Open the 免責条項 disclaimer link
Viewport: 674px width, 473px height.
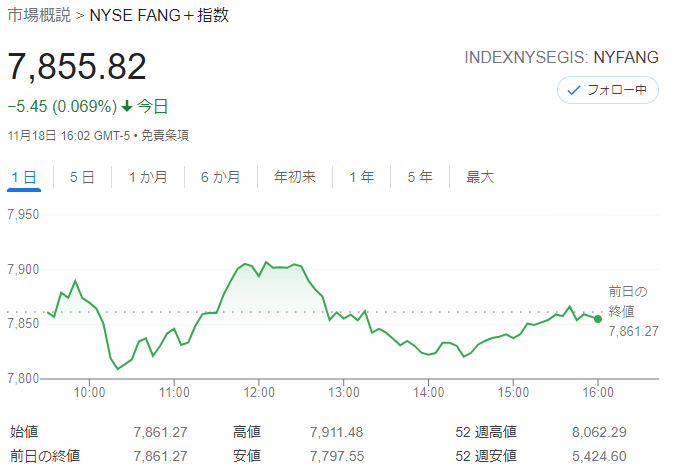(x=165, y=136)
